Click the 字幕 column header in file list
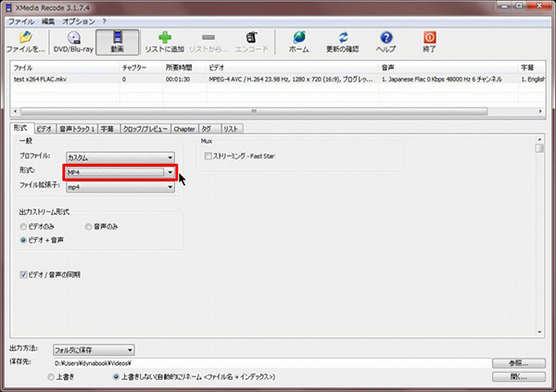The image size is (556, 392). pos(532,68)
